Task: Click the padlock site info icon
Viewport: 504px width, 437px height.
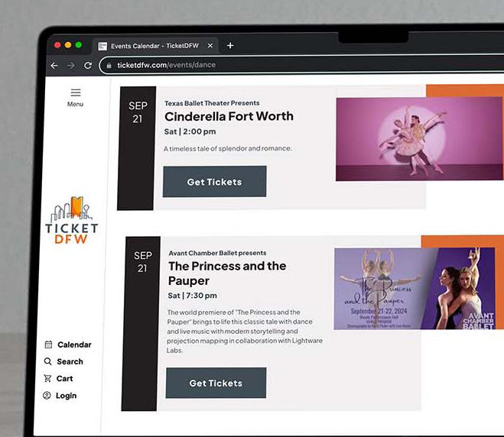Action: (109, 66)
